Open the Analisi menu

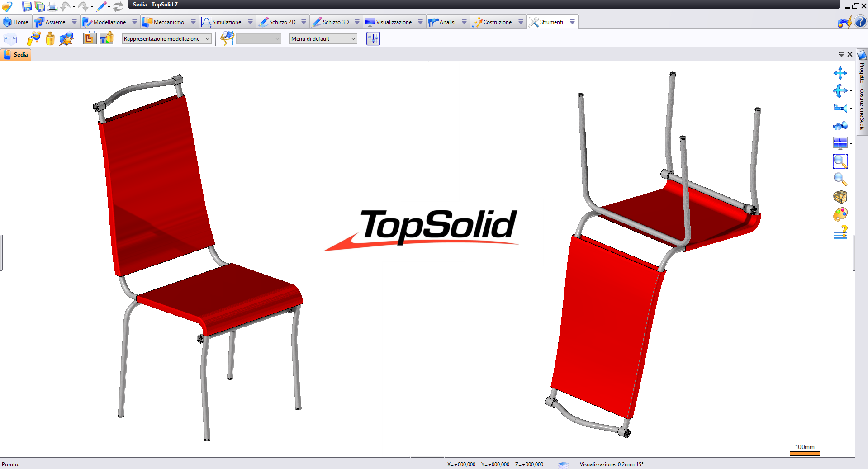pos(442,22)
